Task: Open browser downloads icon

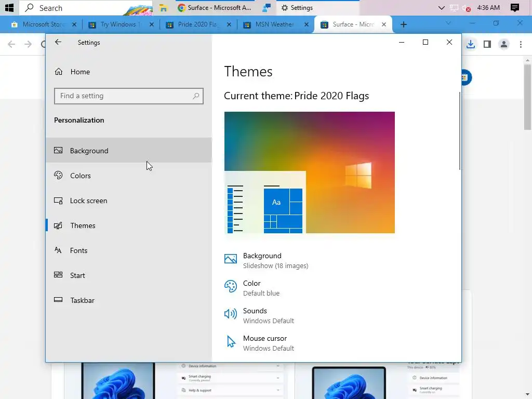Action: point(471,44)
